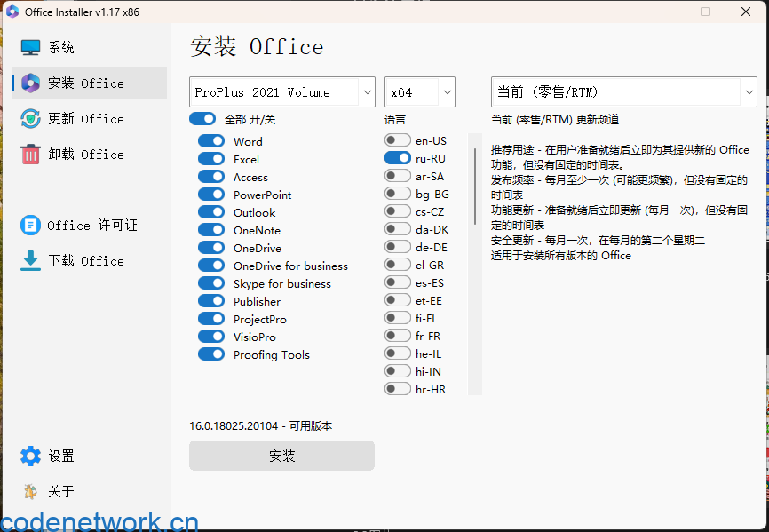Expand the 当前 (零售/RTM) channel dropdown
769x532 pixels.
click(x=624, y=91)
